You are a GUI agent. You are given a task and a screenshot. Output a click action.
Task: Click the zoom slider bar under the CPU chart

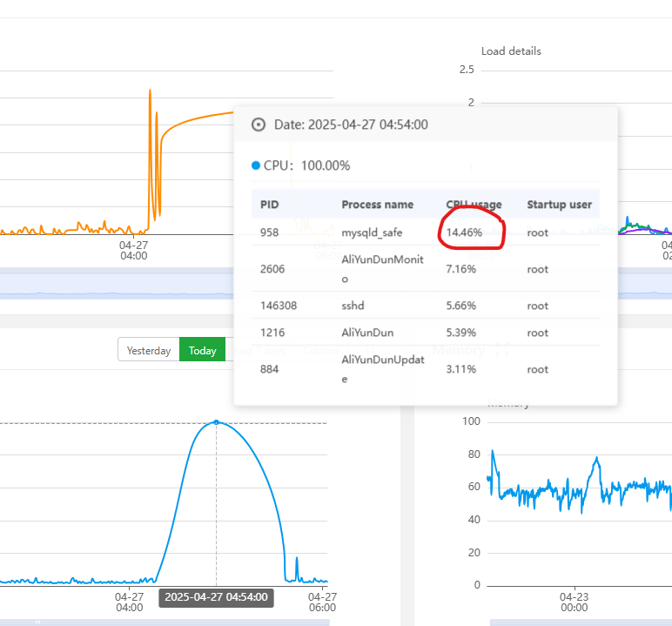(x=165, y=623)
